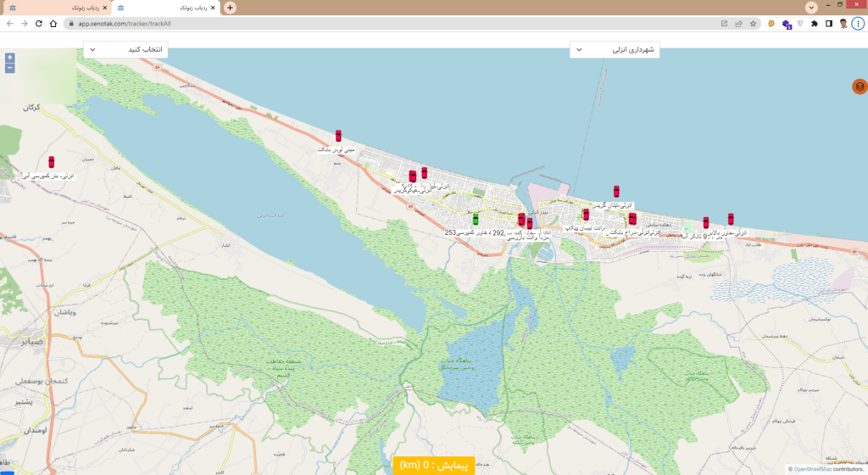This screenshot has height=475, width=868.
Task: Reload the page
Action: coord(38,24)
